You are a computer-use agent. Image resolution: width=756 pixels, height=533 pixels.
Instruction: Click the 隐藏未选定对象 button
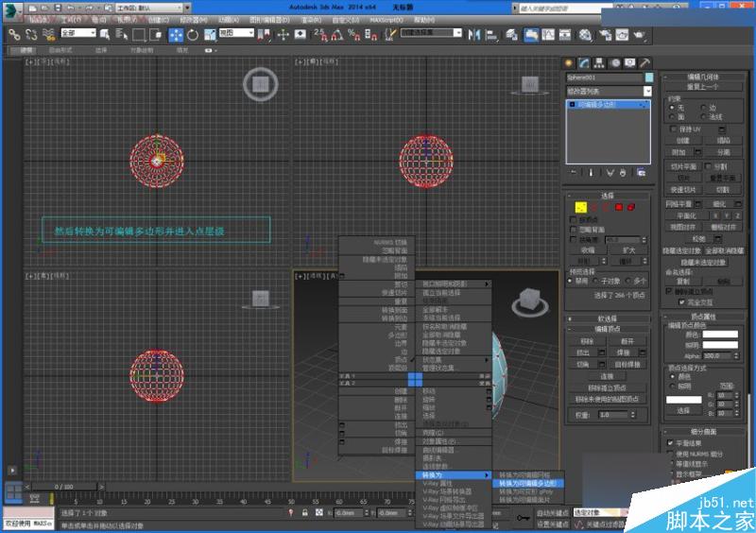click(703, 263)
